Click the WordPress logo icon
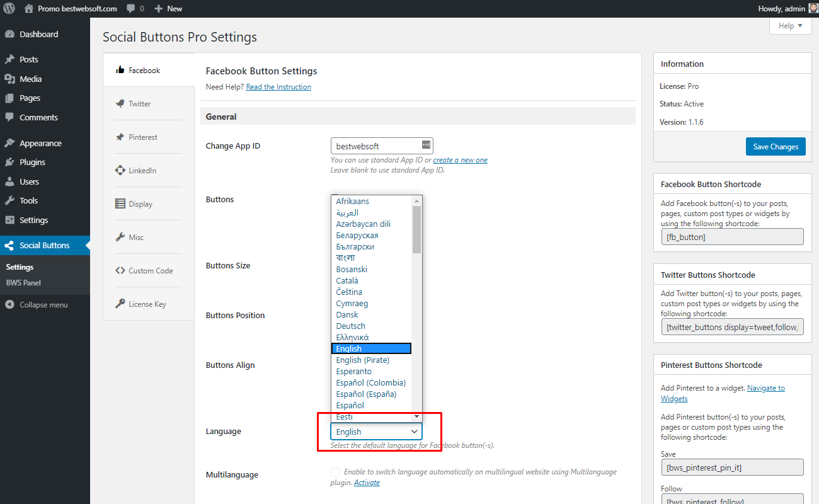The height and width of the screenshot is (504, 819). pos(9,9)
